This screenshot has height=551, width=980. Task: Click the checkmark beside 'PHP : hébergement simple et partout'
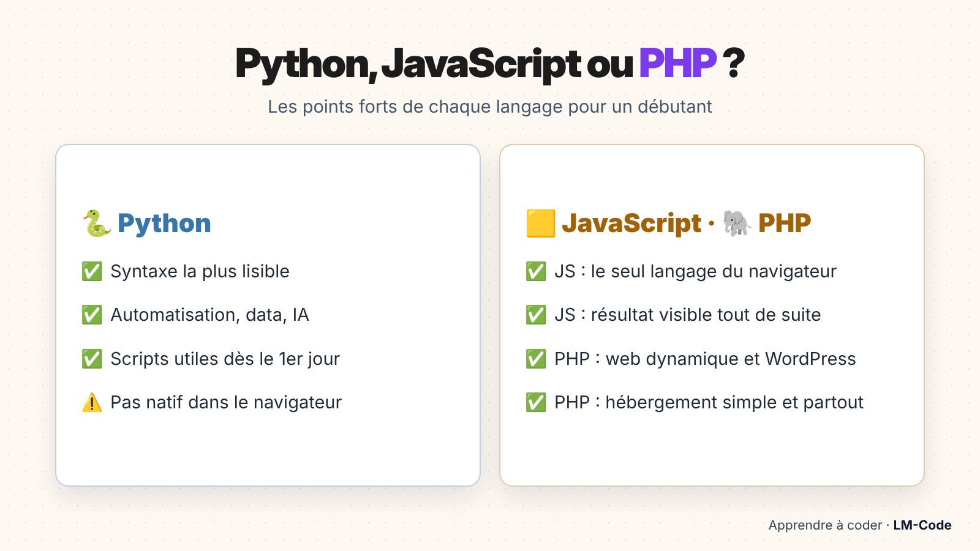[536, 402]
